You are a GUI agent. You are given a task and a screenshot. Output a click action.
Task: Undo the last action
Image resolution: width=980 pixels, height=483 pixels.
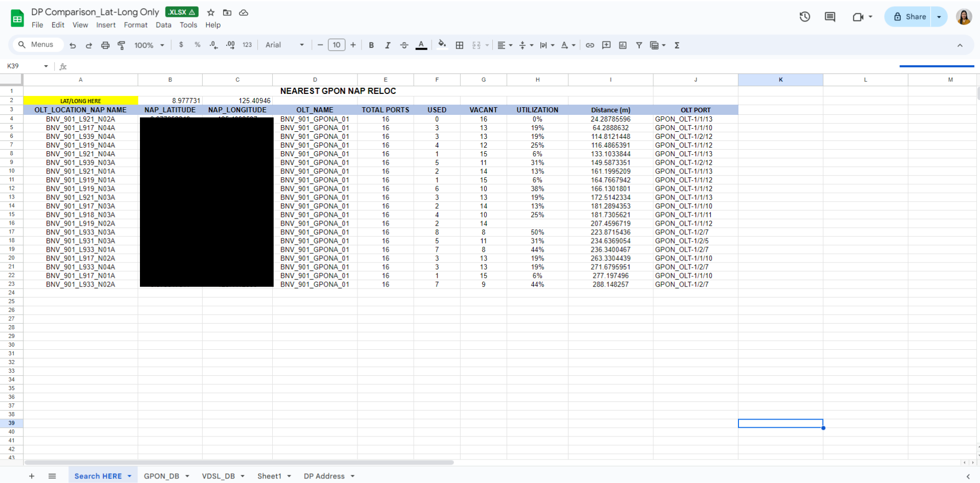click(73, 45)
